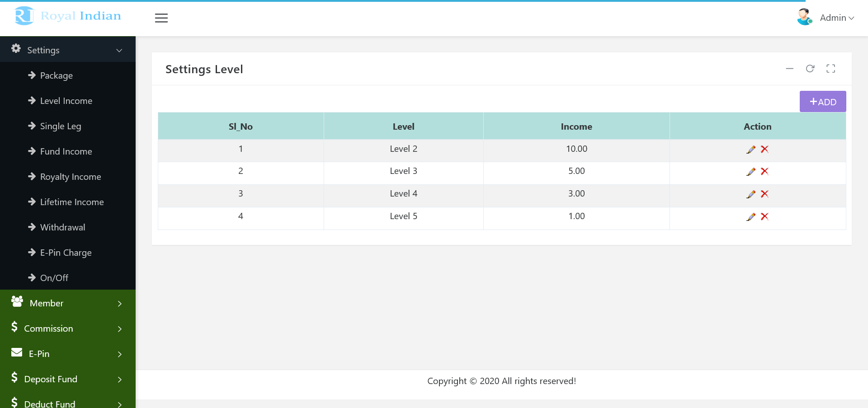Edit the Level 5 row
The width and height of the screenshot is (868, 408).
751,217
